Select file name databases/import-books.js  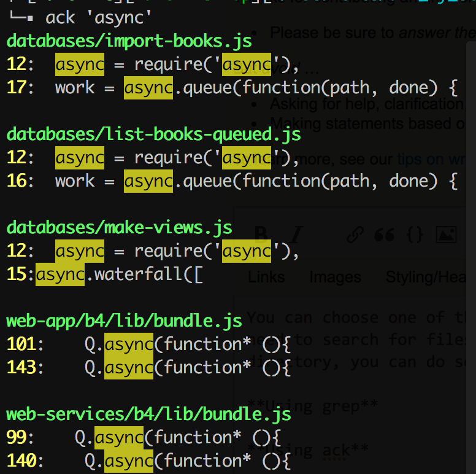(x=129, y=41)
